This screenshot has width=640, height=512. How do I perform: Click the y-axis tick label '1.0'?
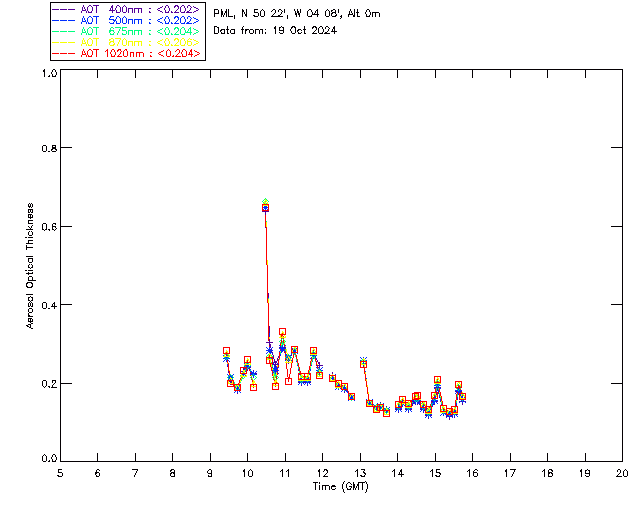click(49, 73)
